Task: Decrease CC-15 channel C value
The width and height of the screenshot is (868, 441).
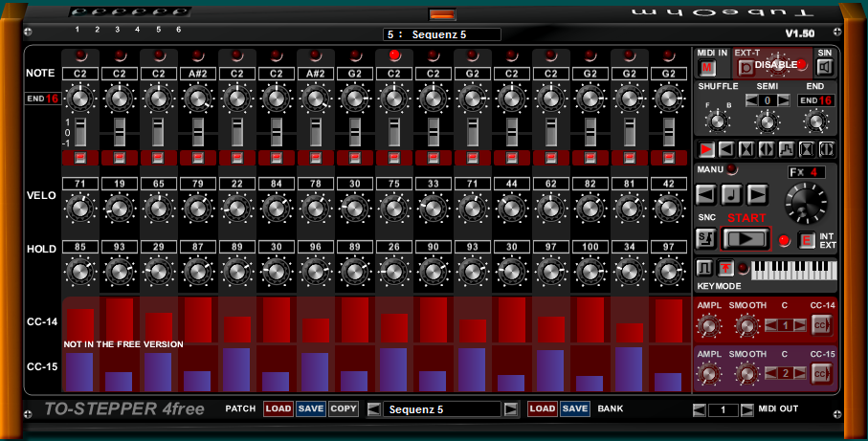Action: point(770,373)
